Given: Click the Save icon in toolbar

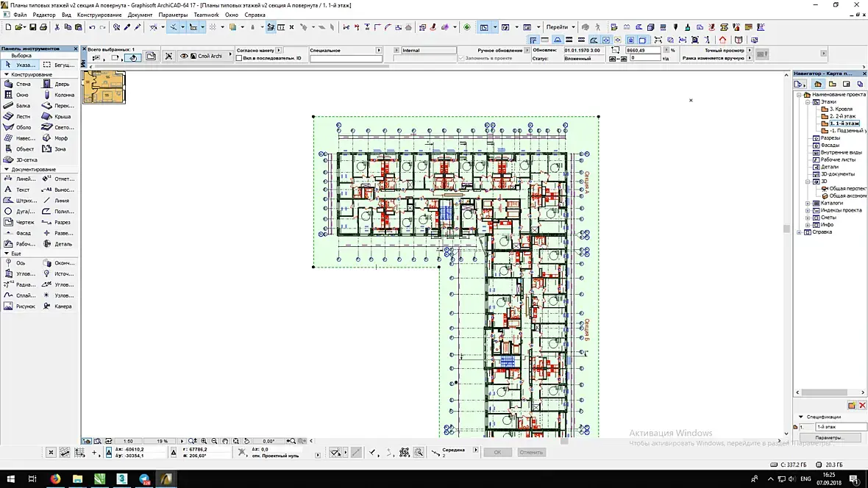Looking at the screenshot, I should (32, 27).
